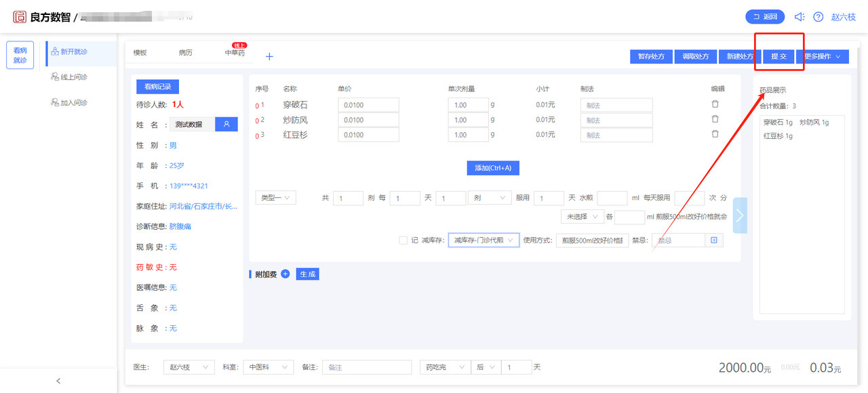Image resolution: width=868 pixels, height=393 pixels.
Task: Click the sound speaker icon
Action: click(800, 17)
